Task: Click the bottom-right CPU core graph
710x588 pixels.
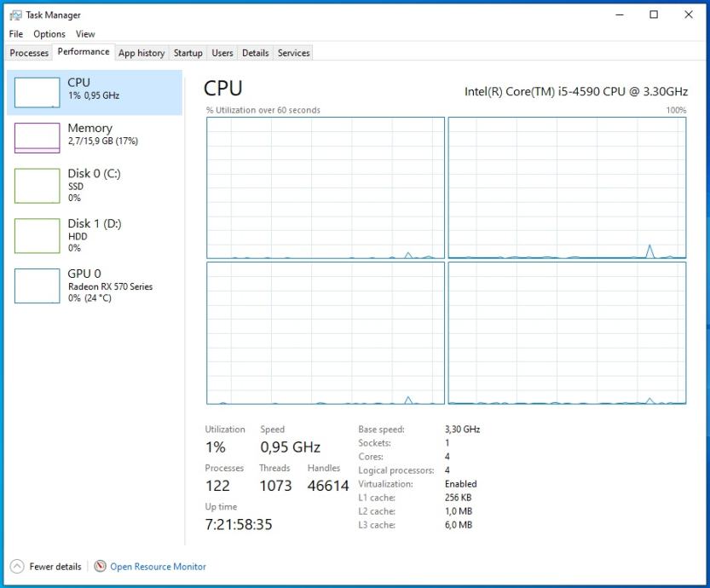Action: pos(567,332)
